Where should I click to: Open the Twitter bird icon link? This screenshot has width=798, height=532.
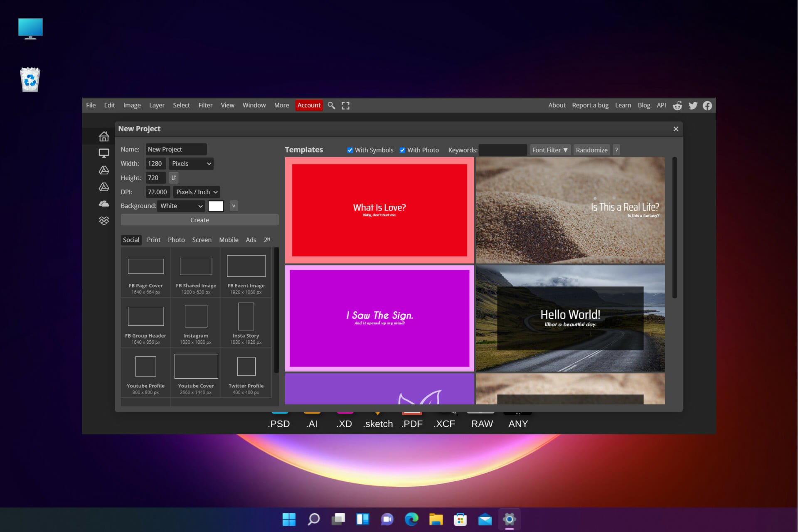tap(693, 106)
